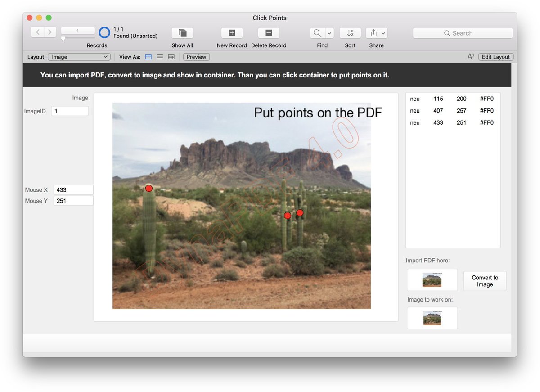Viewport: 540px width, 392px height.
Task: Click the Edit Layout button
Action: [495, 57]
